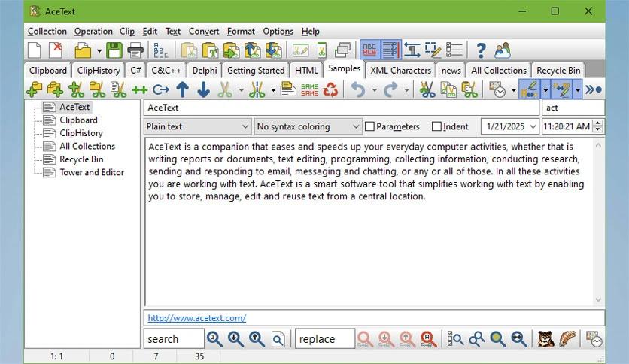
Task: Move clip down with blue down arrow
Action: (203, 89)
